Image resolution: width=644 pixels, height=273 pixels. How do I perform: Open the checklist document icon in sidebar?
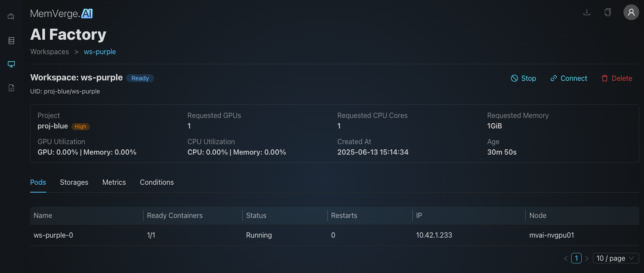(x=11, y=88)
